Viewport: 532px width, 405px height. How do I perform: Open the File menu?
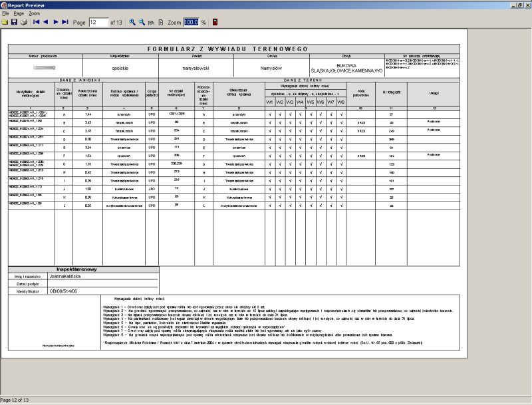(5, 13)
